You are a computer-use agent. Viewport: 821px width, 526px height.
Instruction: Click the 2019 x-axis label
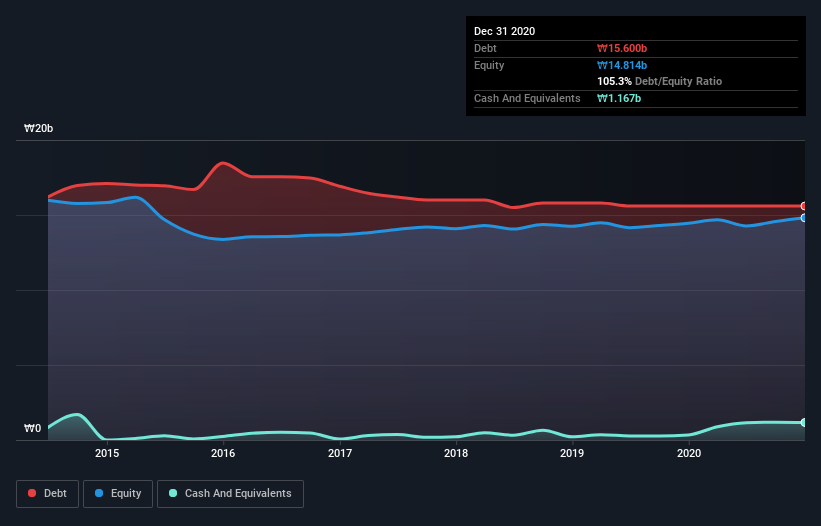pyautogui.click(x=572, y=453)
